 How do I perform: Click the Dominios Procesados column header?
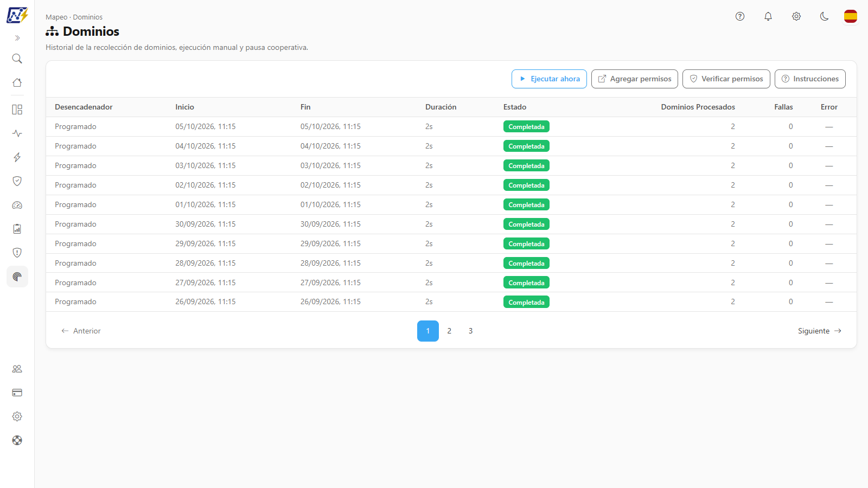(x=698, y=107)
